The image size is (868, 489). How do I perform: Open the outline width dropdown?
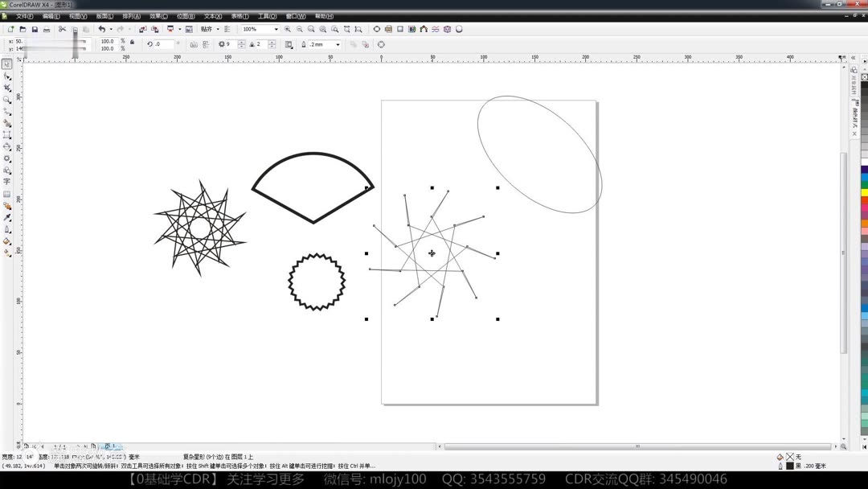339,44
